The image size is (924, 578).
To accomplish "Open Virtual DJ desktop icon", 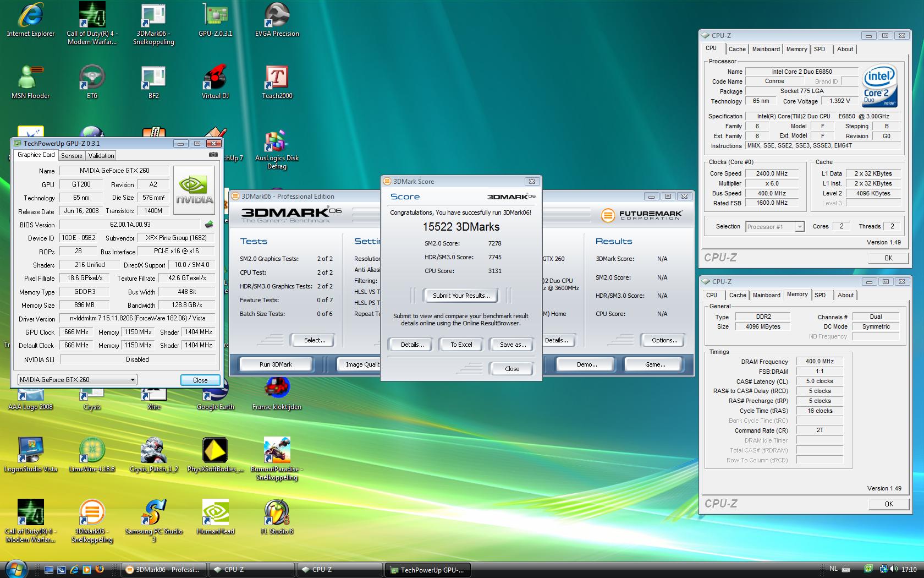I will (215, 82).
